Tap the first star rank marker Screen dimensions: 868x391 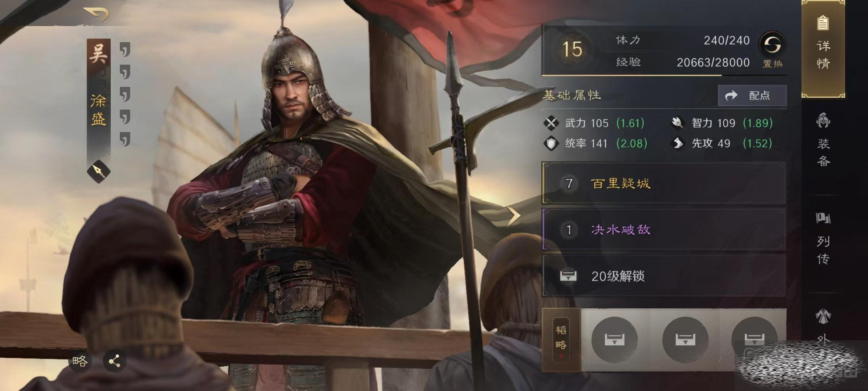tap(125, 50)
